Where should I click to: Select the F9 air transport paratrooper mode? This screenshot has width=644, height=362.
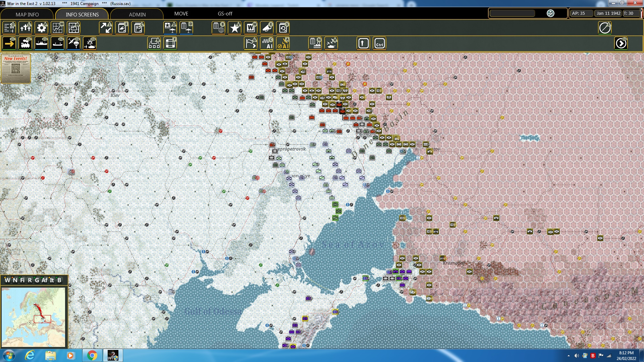[73, 44]
